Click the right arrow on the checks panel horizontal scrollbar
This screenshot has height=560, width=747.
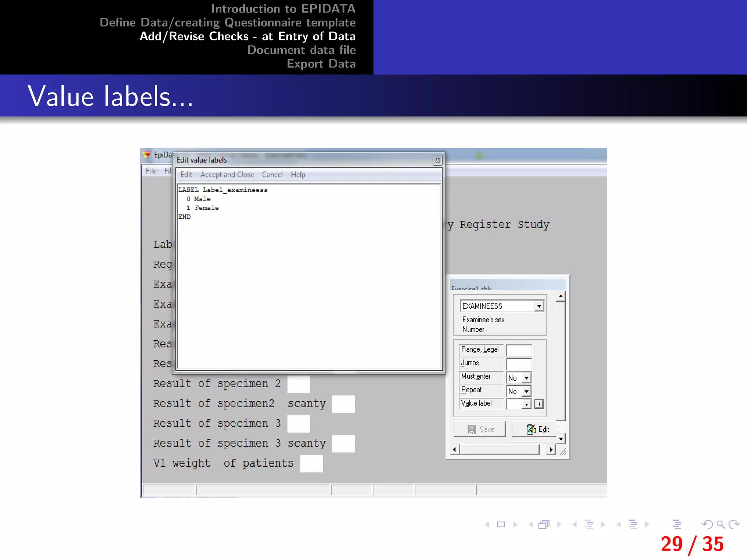[x=551, y=450]
